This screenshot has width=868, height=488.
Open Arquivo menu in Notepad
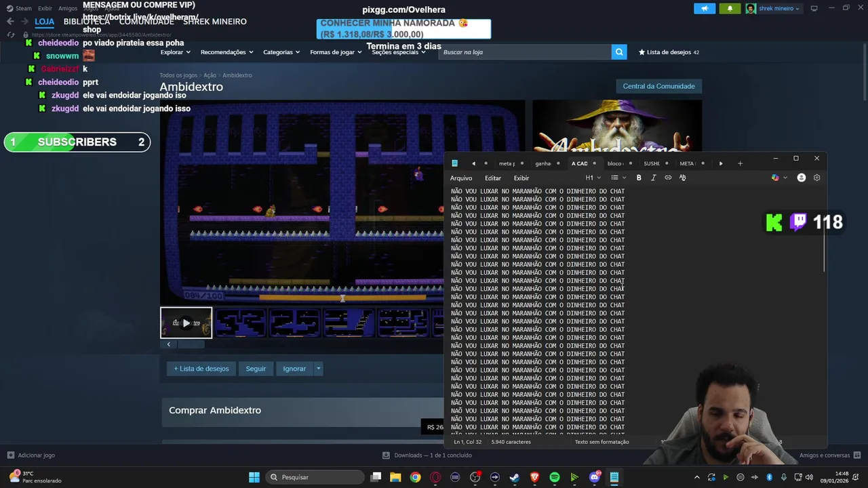(461, 178)
